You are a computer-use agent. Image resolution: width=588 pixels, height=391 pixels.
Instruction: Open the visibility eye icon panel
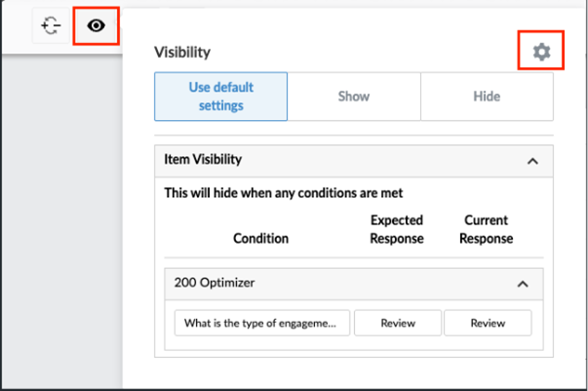pos(96,26)
